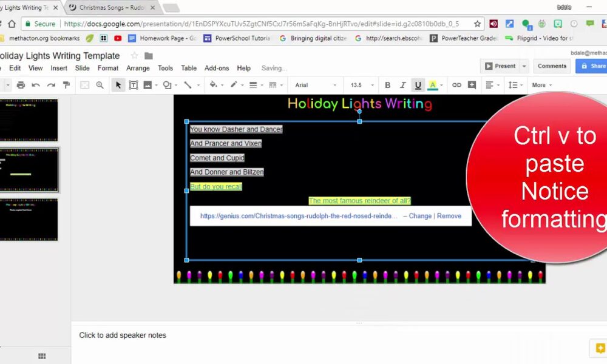Click the Change link in the link popup
This screenshot has height=364, width=607.
tap(420, 216)
